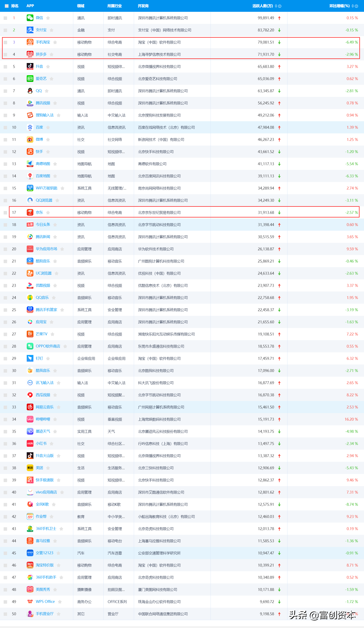Click developer 上海寻梦信息技术有限公司
This screenshot has height=628, width=364.
click(x=159, y=55)
